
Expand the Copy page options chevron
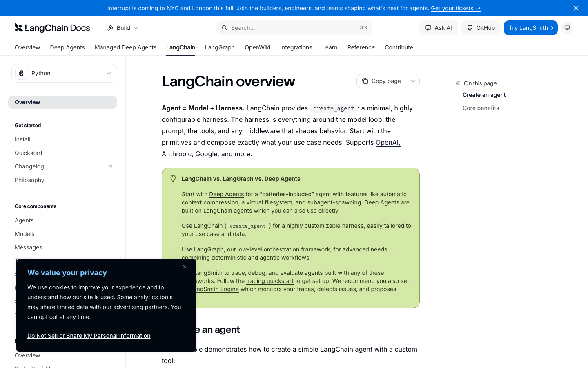413,81
